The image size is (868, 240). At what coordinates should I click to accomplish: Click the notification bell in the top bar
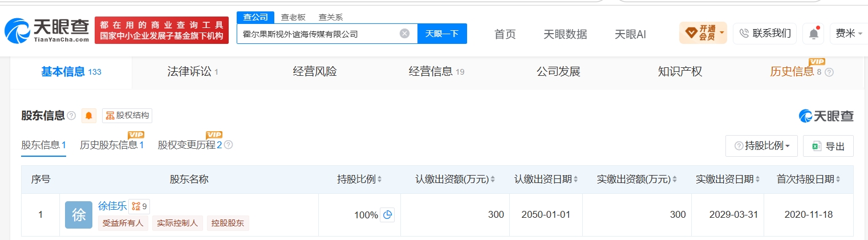814,34
